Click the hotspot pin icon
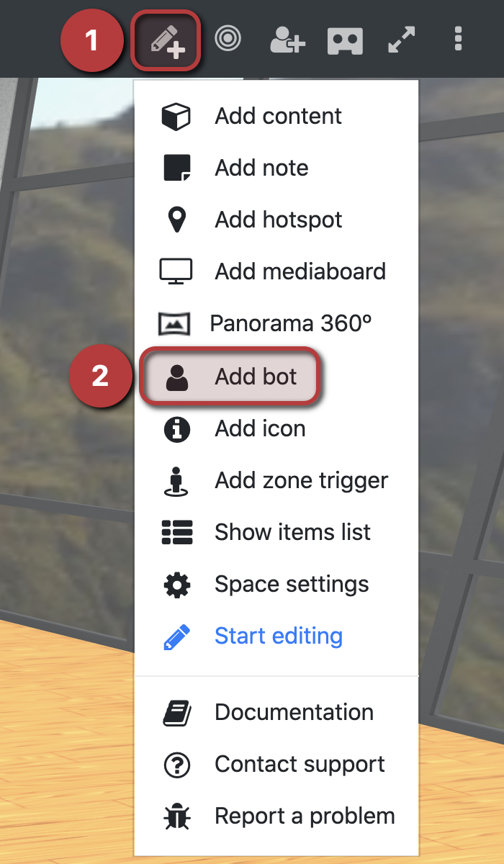The height and width of the screenshot is (864, 504). click(x=176, y=220)
